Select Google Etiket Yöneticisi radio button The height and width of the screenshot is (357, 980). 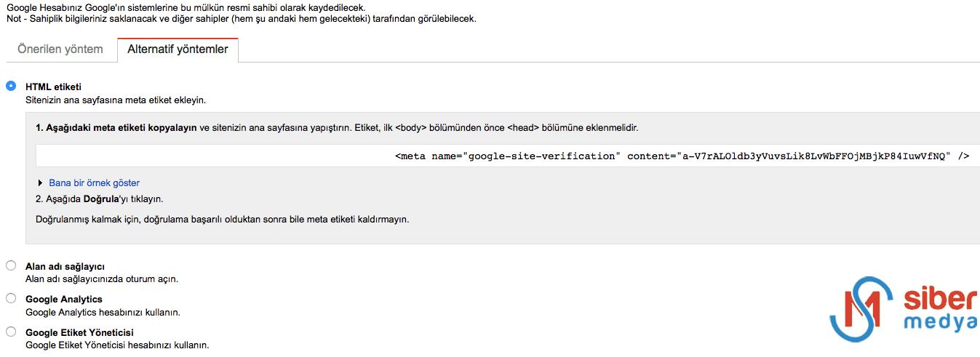[11, 332]
